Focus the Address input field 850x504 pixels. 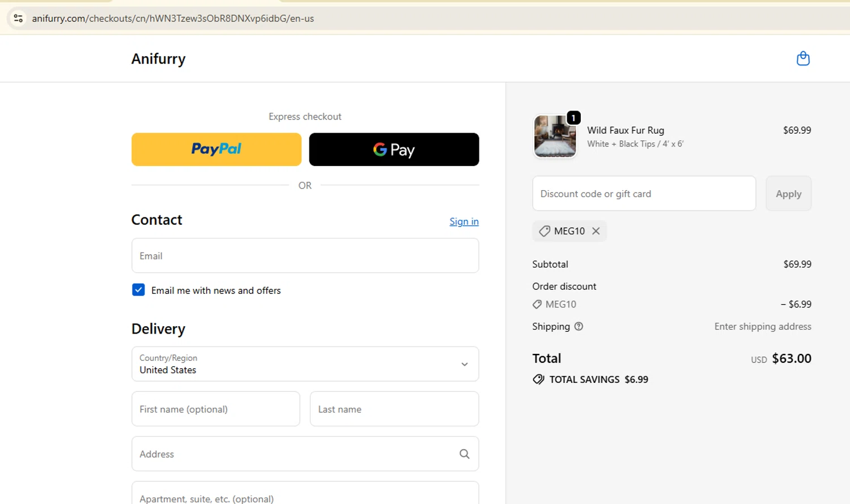pos(305,454)
